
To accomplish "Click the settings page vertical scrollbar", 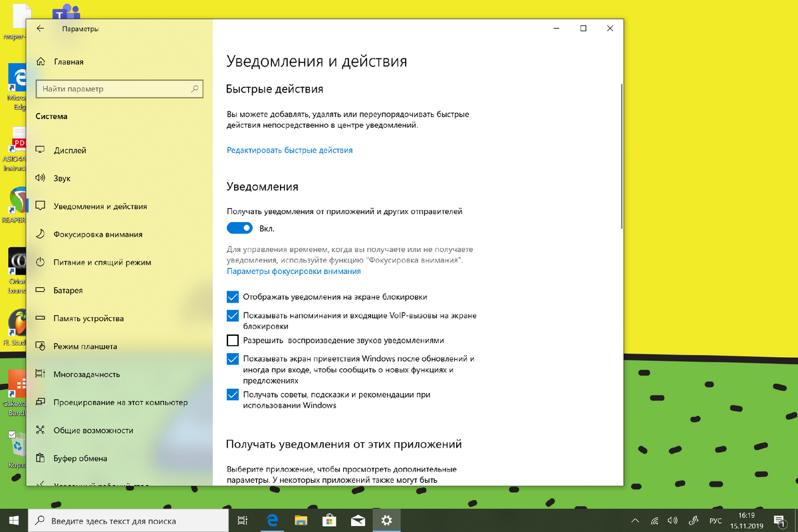I will click(x=621, y=156).
